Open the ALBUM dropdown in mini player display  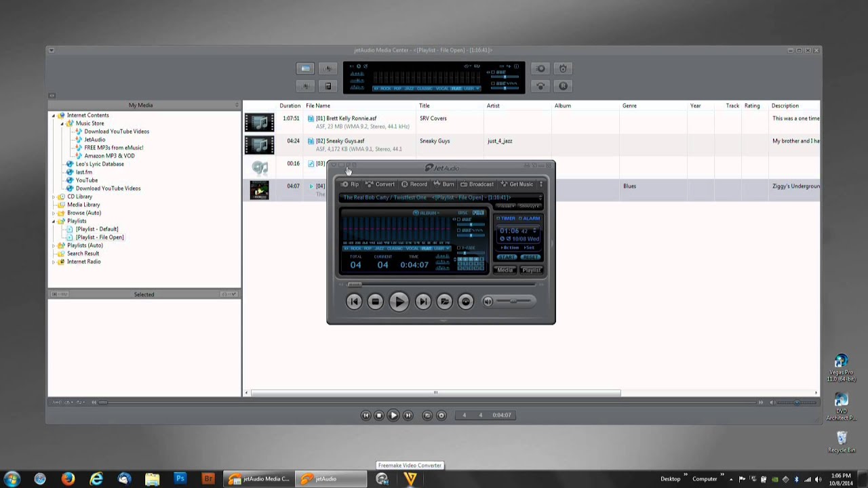426,213
